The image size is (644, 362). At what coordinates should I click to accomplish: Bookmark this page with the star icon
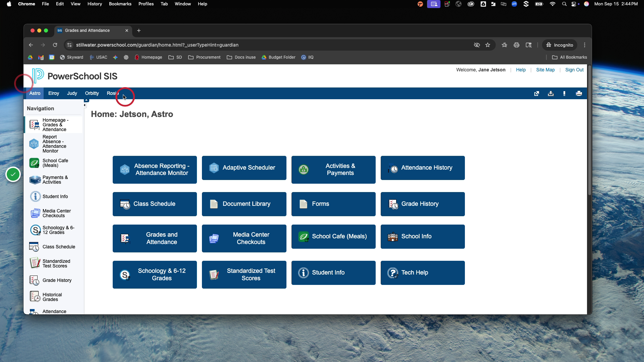(488, 45)
